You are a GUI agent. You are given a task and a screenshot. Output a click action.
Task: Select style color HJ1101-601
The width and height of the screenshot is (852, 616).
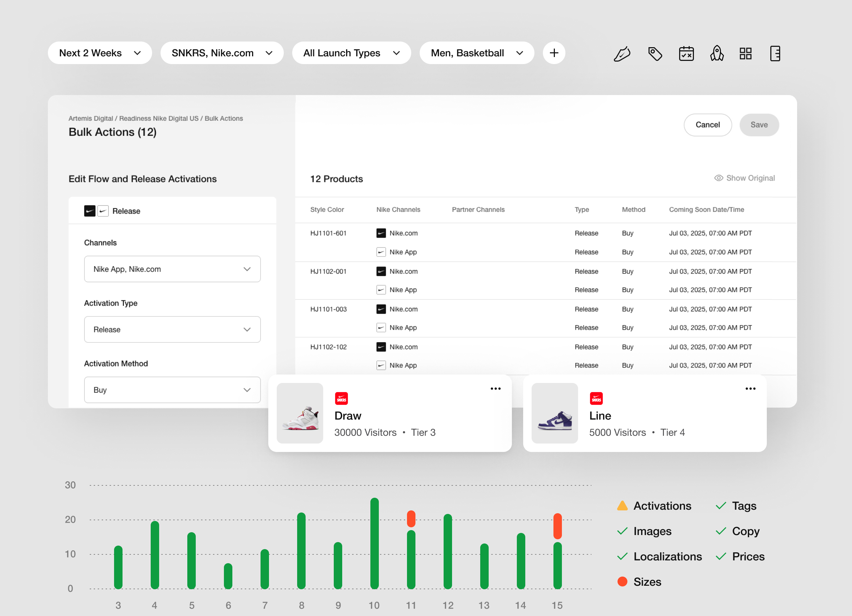(328, 233)
